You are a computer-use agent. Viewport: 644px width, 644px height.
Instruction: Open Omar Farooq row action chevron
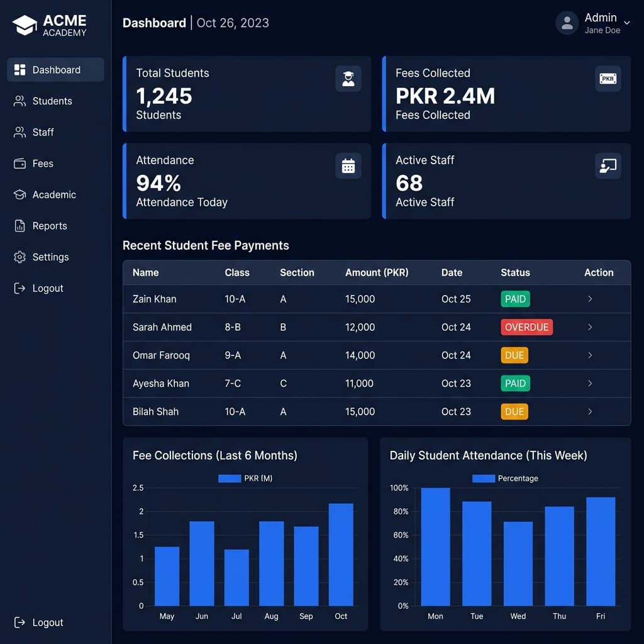590,355
